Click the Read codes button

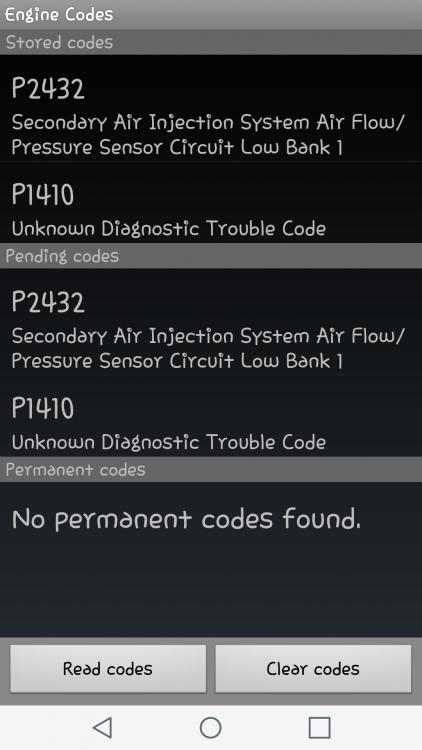point(108,668)
